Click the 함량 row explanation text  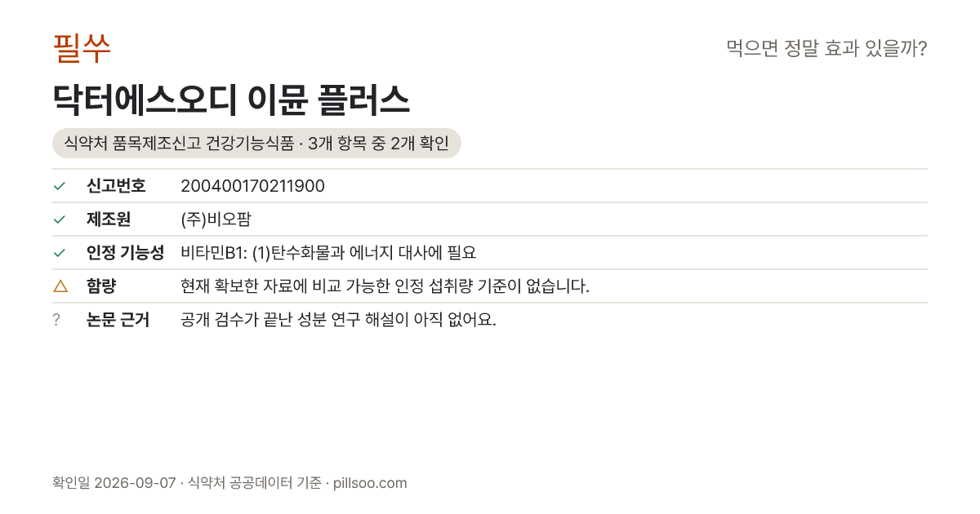(x=385, y=286)
